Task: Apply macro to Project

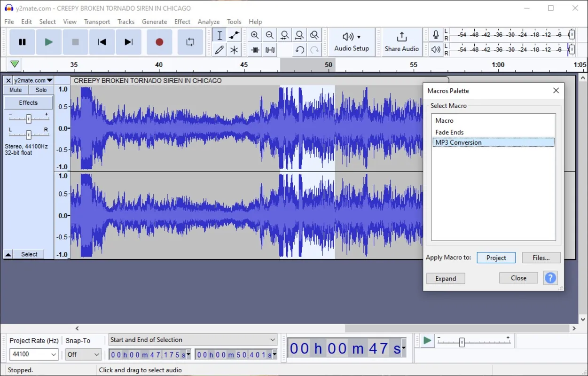Action: coord(496,258)
